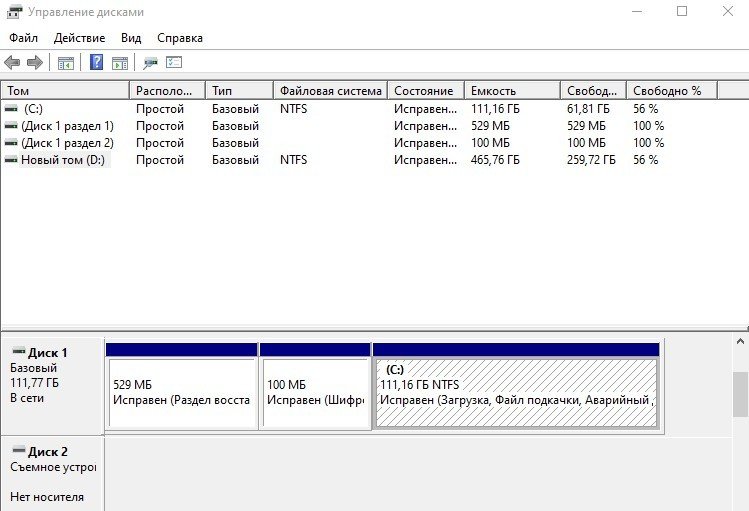Select the (Диск 1 раздел 1) row
Viewport: 749px width, 511px height.
click(x=359, y=126)
